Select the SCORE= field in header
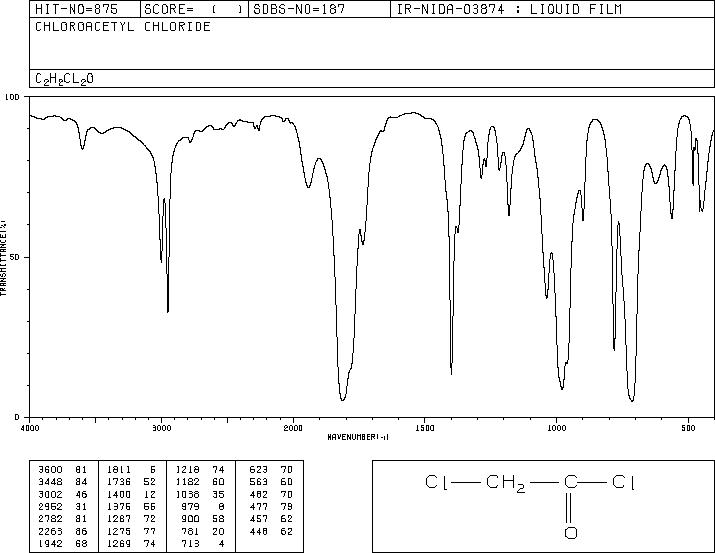Screen dimensions: 715x553 [193, 9]
